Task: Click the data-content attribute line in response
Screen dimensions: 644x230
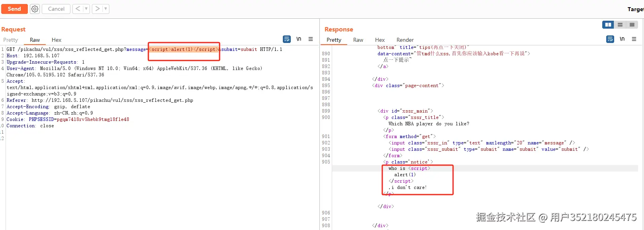Action: click(454, 53)
